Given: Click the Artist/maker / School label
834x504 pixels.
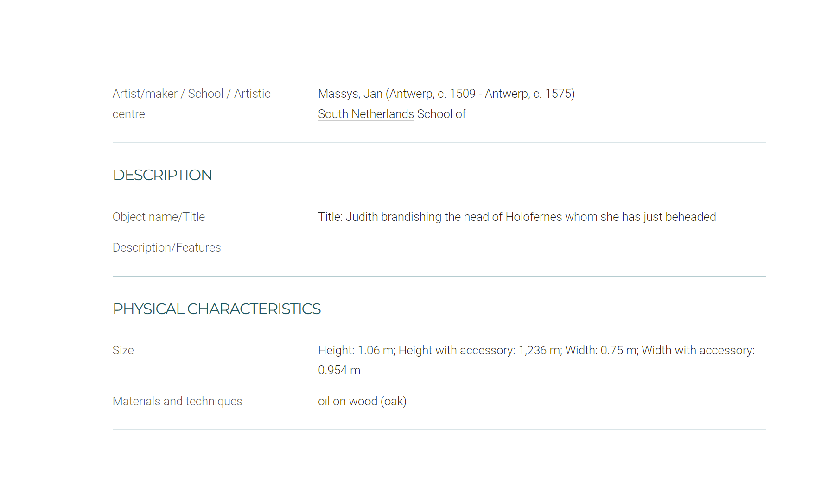Looking at the screenshot, I should (x=191, y=94).
